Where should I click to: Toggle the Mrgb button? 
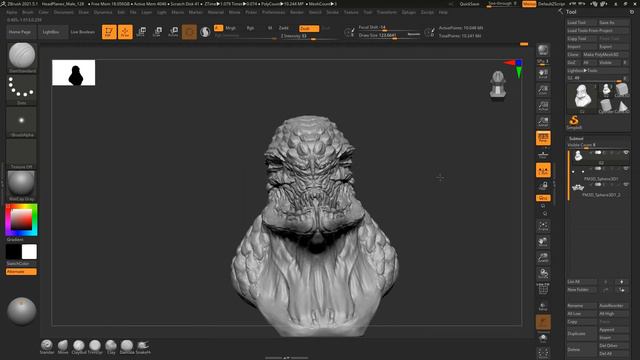click(231, 28)
